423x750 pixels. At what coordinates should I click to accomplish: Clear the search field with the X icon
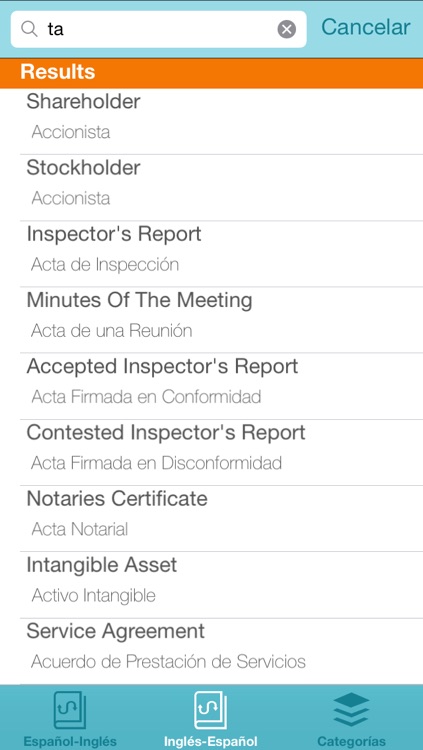pos(287,30)
